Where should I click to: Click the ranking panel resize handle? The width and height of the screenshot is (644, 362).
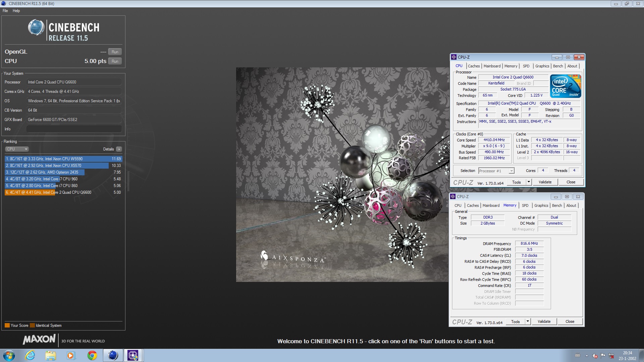click(x=128, y=181)
